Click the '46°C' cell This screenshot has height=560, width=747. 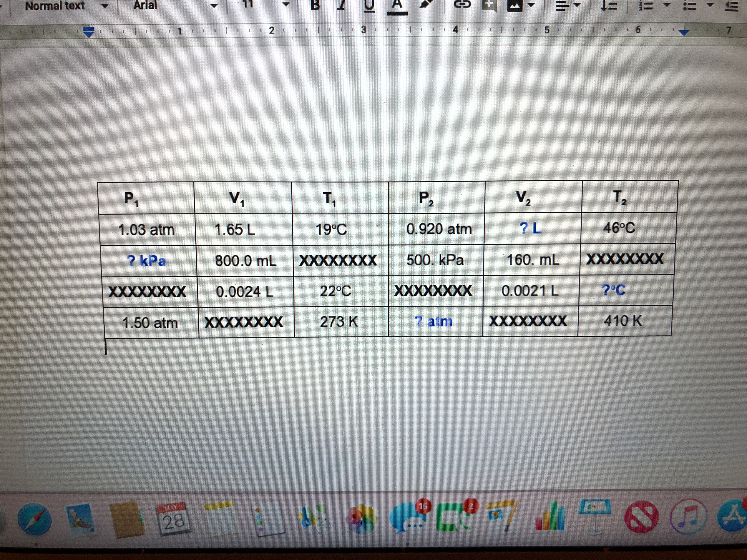(x=628, y=228)
